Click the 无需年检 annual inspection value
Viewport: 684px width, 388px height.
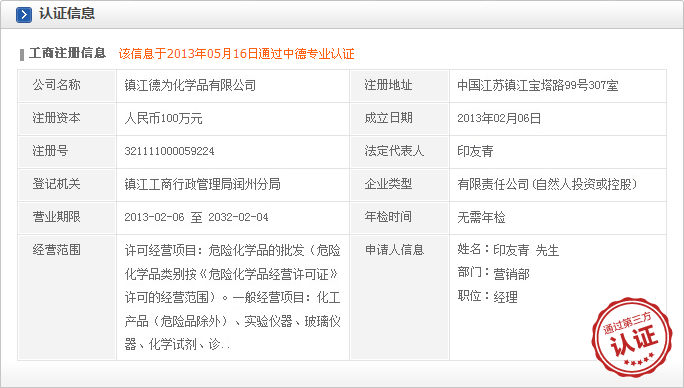point(481,217)
